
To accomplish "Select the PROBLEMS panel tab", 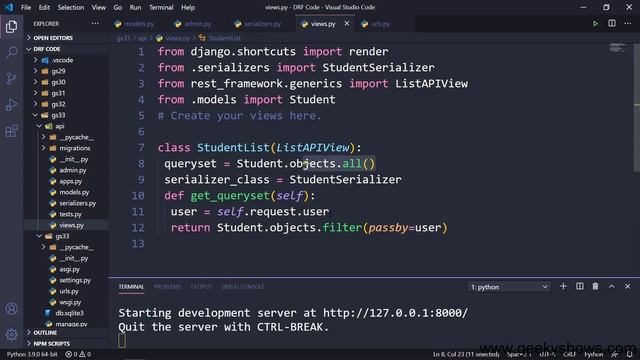I will [167, 287].
